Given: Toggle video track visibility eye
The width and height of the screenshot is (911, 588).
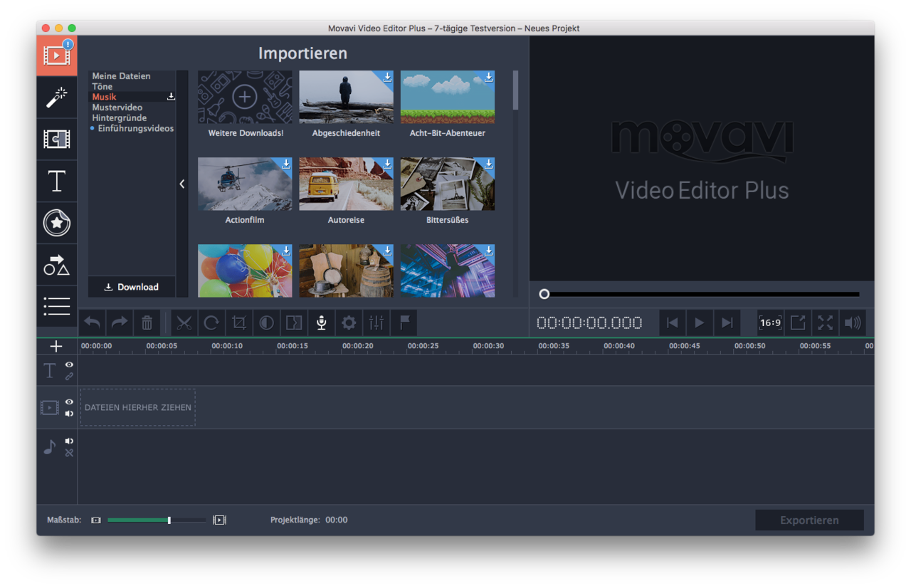Looking at the screenshot, I should pyautogui.click(x=69, y=402).
